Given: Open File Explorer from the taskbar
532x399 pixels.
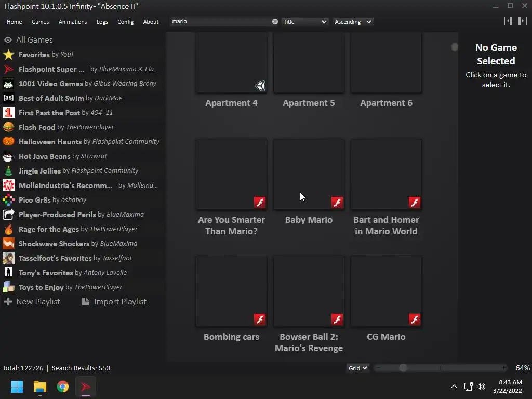Looking at the screenshot, I should [x=39, y=387].
